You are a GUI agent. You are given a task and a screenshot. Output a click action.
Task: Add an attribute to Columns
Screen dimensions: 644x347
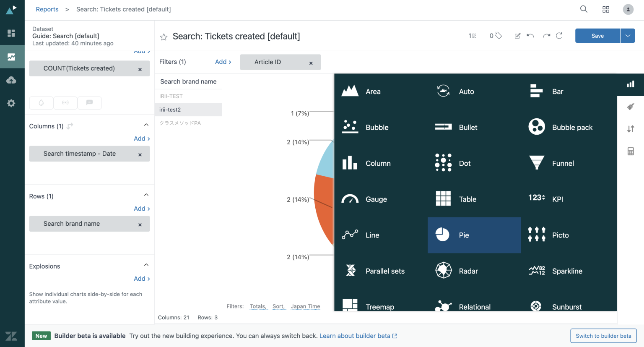(x=142, y=138)
